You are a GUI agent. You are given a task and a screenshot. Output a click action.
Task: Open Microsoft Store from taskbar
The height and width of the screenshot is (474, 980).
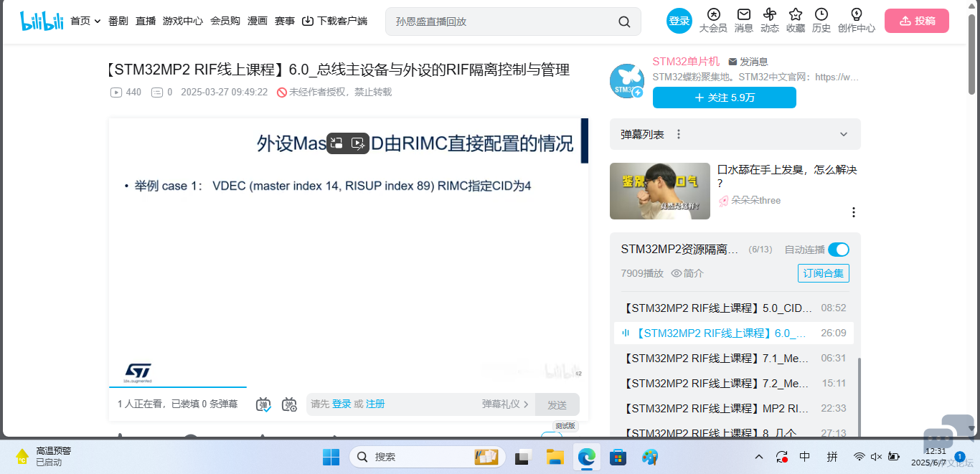618,457
